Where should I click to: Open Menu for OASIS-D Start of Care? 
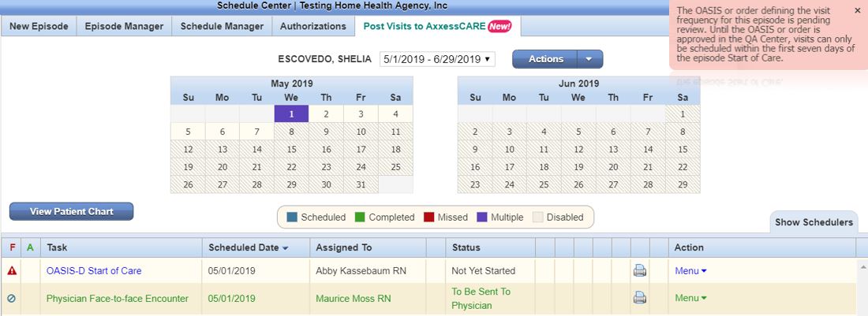[690, 271]
